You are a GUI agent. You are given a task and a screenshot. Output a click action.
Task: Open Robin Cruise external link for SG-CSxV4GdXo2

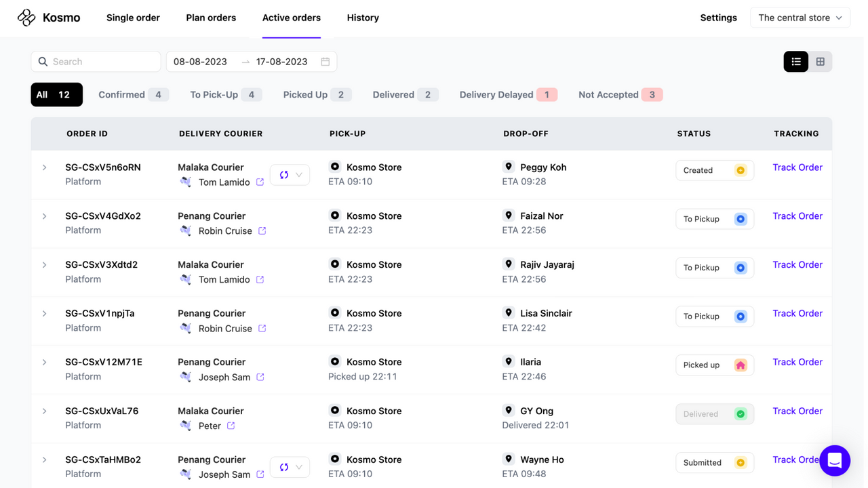[262, 231]
